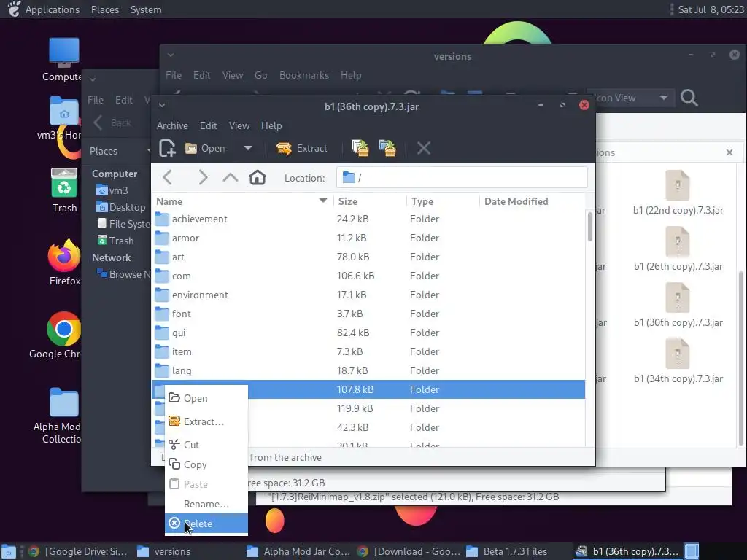Go to archive home location icon
747x560 pixels.
tap(258, 178)
